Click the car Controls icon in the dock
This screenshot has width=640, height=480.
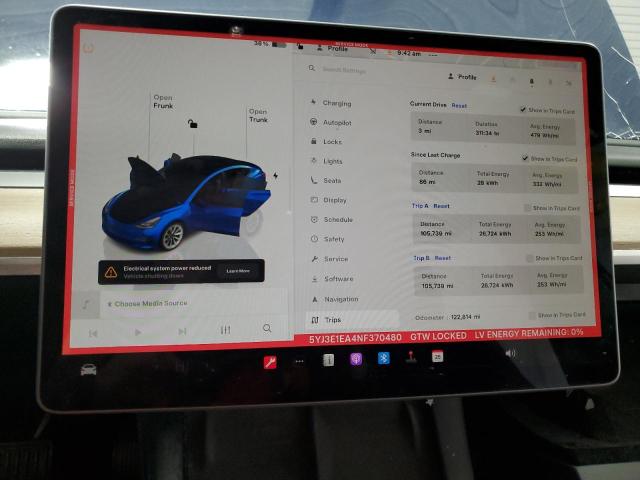(x=89, y=370)
